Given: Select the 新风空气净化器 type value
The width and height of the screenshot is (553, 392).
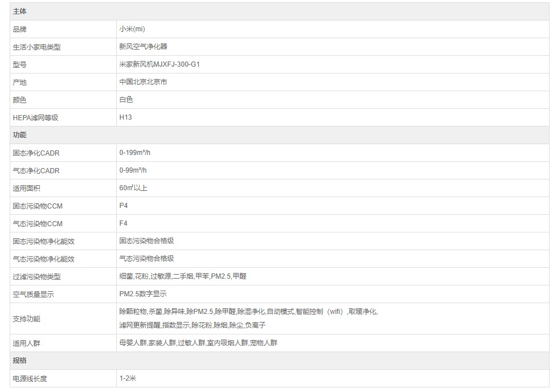Looking at the screenshot, I should point(143,47).
